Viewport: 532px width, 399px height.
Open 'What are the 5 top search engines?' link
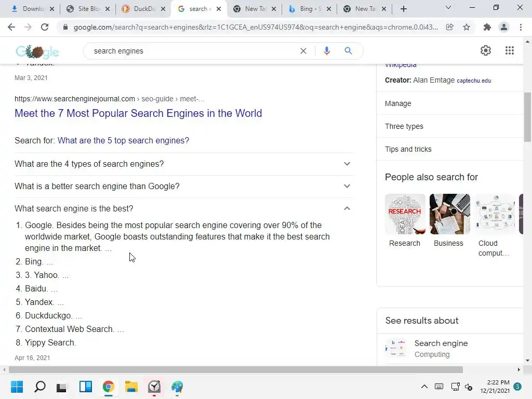tap(123, 140)
